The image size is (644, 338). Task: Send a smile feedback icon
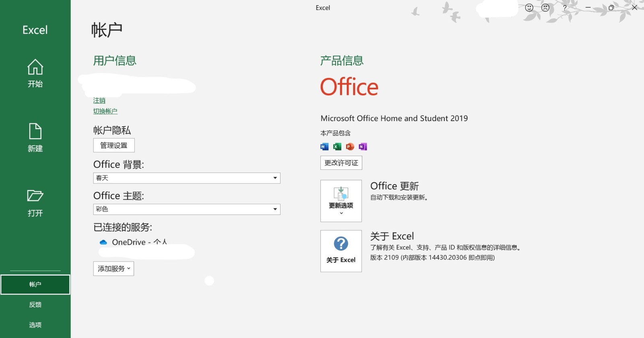pos(529,8)
